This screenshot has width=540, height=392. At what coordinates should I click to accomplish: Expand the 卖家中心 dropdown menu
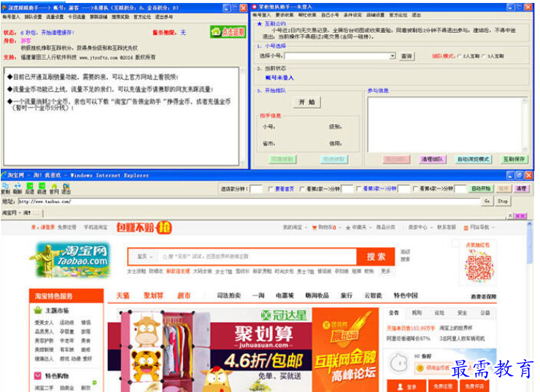coord(420,227)
